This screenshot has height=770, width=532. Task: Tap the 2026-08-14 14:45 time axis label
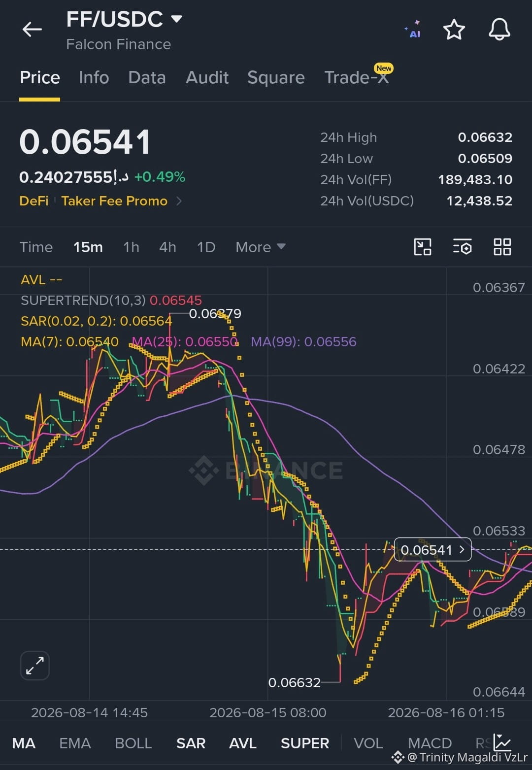click(x=89, y=712)
